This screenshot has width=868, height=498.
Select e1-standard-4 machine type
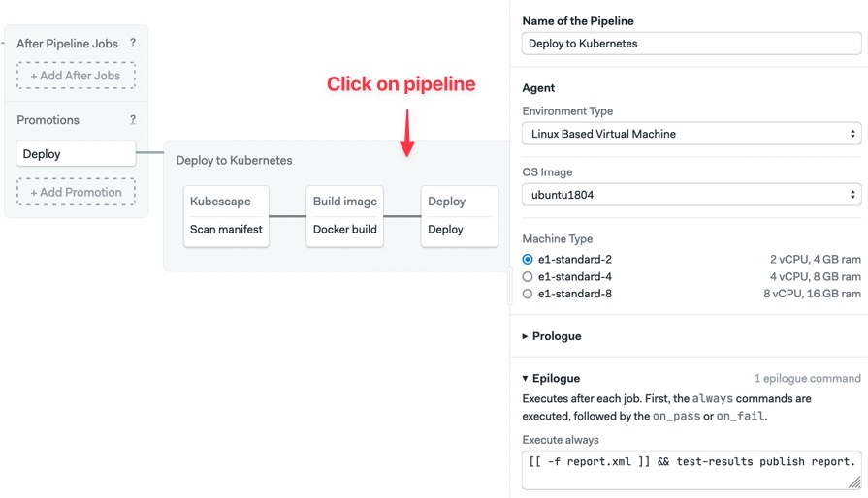click(528, 277)
